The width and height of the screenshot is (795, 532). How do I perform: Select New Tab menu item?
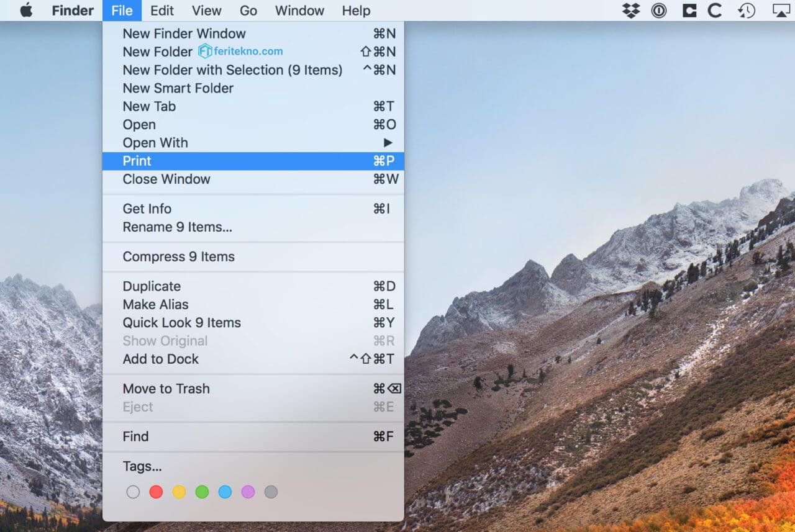tap(253, 106)
